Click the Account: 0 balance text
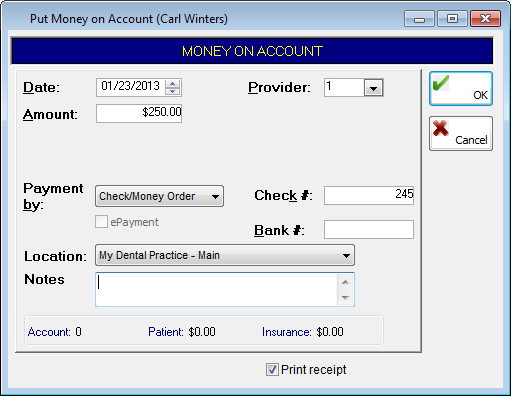 pos(55,332)
